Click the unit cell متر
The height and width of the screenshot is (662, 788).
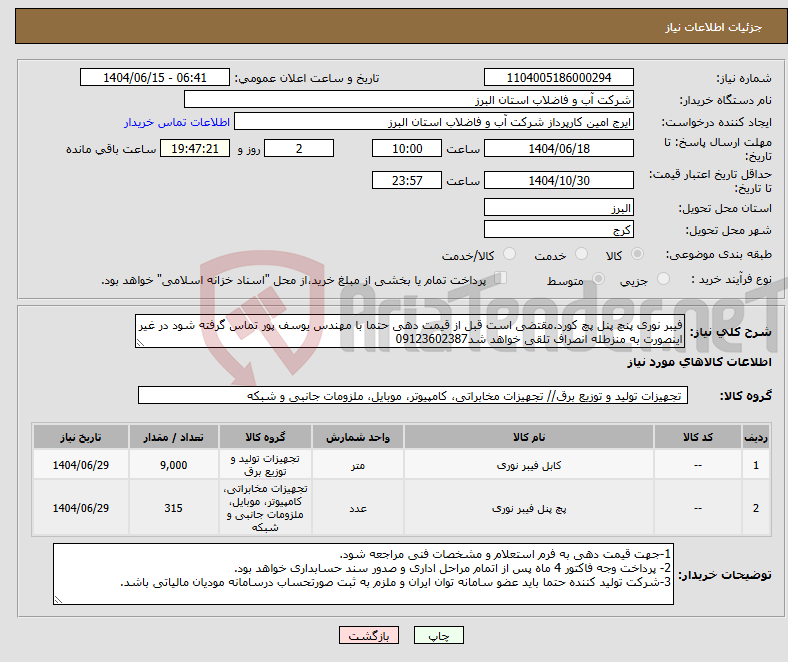coord(358,465)
